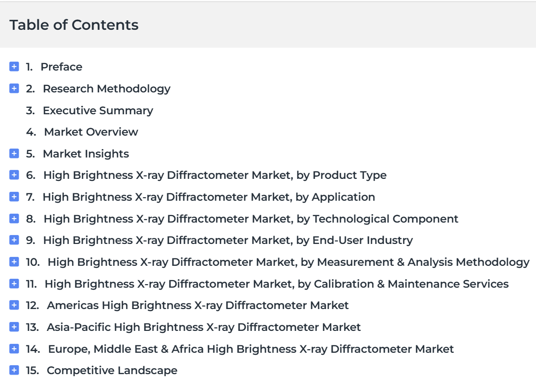
Task: Click the Table of Contents heading
Action: click(x=74, y=25)
